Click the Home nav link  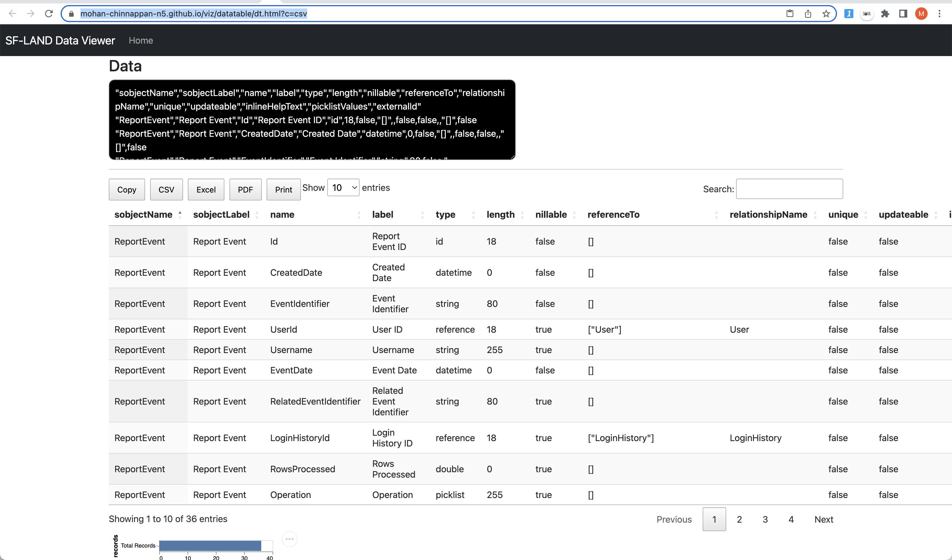tap(141, 40)
